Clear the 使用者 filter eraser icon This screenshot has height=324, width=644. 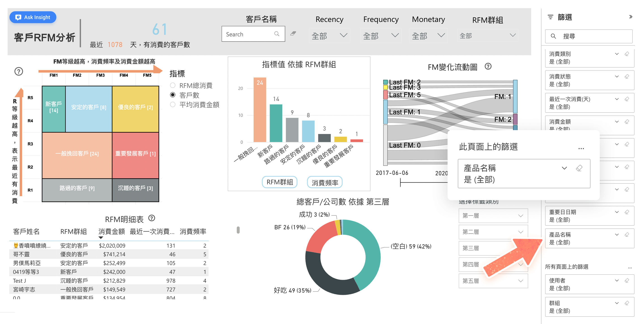[627, 280]
